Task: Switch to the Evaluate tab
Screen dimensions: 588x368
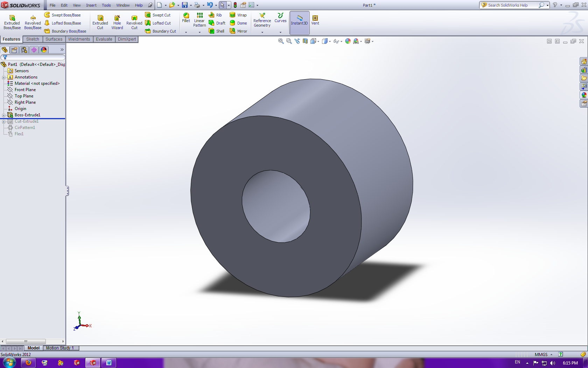Action: pos(104,39)
